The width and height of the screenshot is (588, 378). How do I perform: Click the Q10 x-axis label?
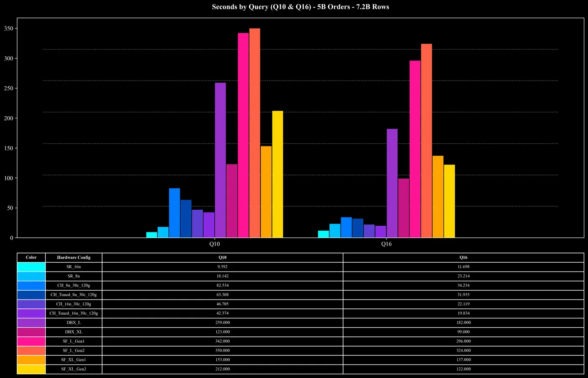pyautogui.click(x=215, y=244)
